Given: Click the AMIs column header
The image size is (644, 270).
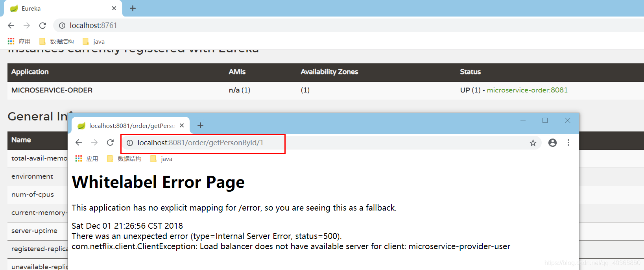Looking at the screenshot, I should coord(237,72).
